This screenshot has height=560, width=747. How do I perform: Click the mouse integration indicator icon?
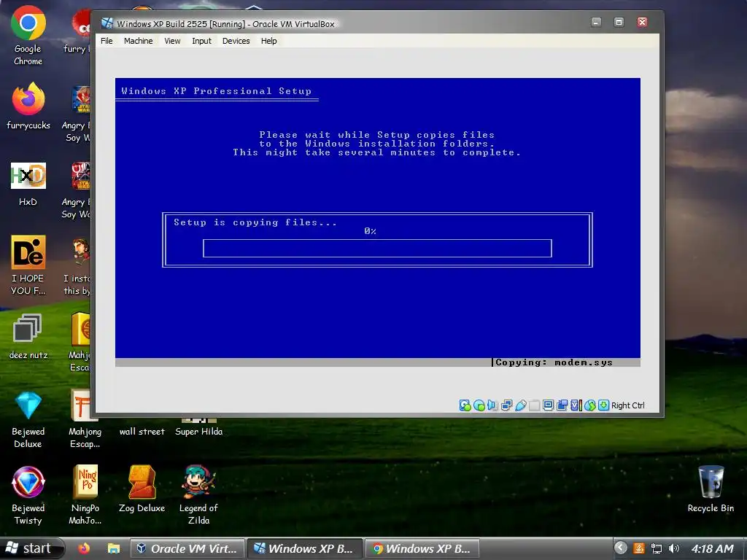589,405
